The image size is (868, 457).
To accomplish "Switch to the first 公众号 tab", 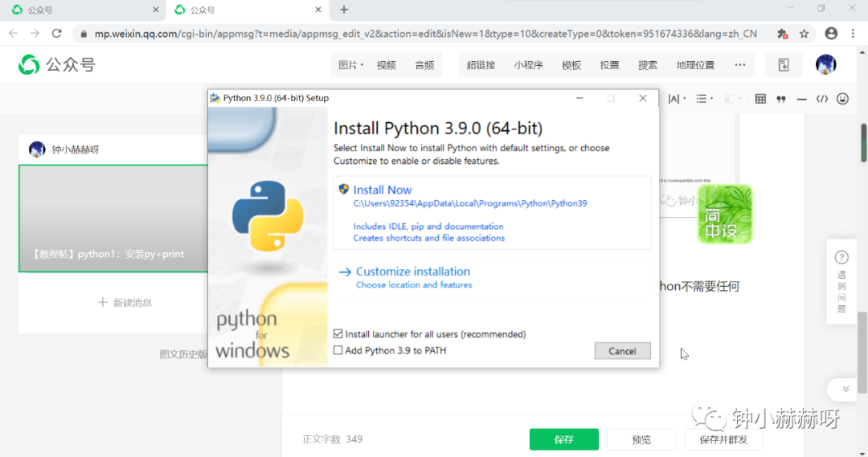I will [83, 10].
